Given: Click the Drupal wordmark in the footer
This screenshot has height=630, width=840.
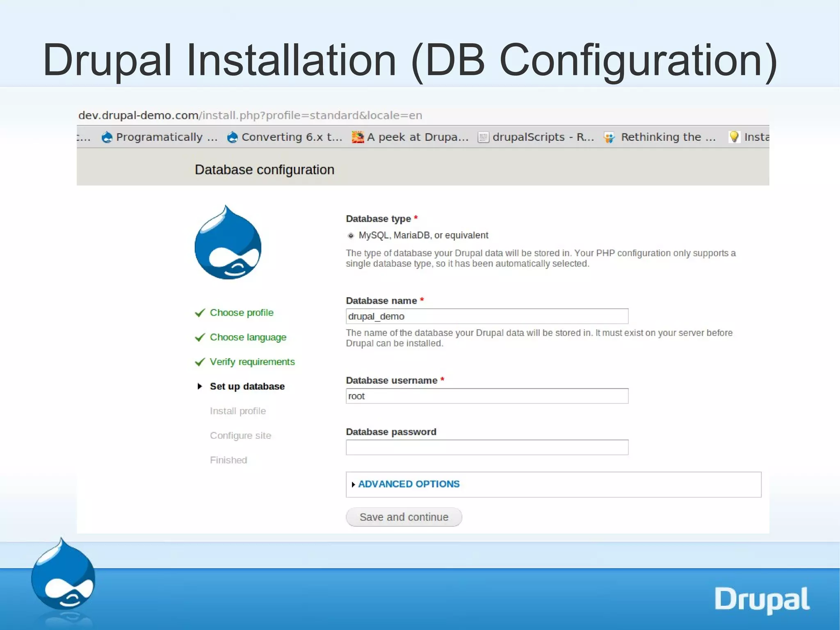Looking at the screenshot, I should point(762,600).
